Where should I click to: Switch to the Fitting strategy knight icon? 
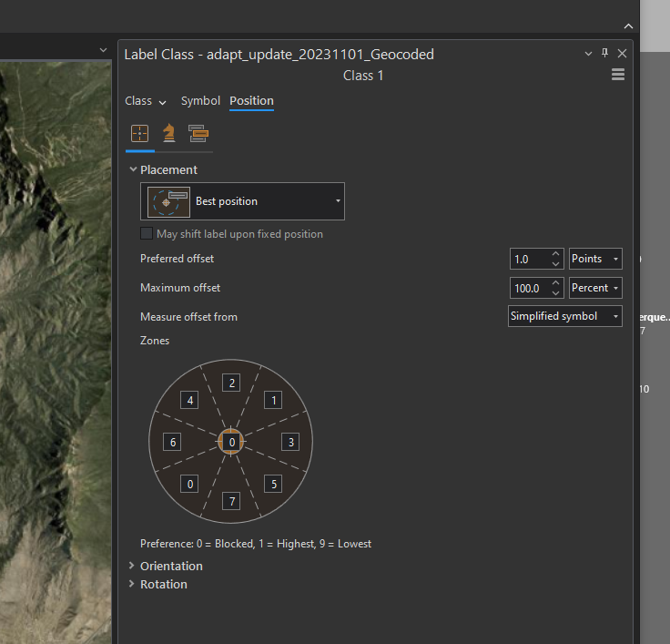click(x=168, y=133)
